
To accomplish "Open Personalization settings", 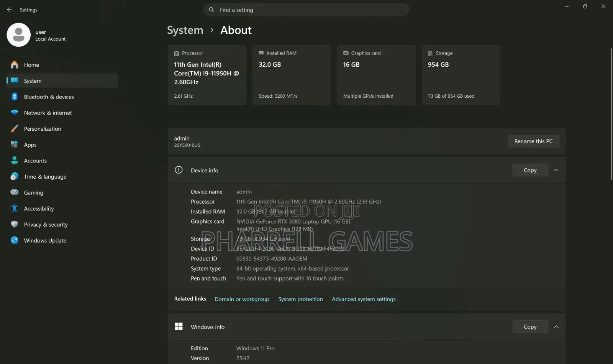I will click(62, 129).
